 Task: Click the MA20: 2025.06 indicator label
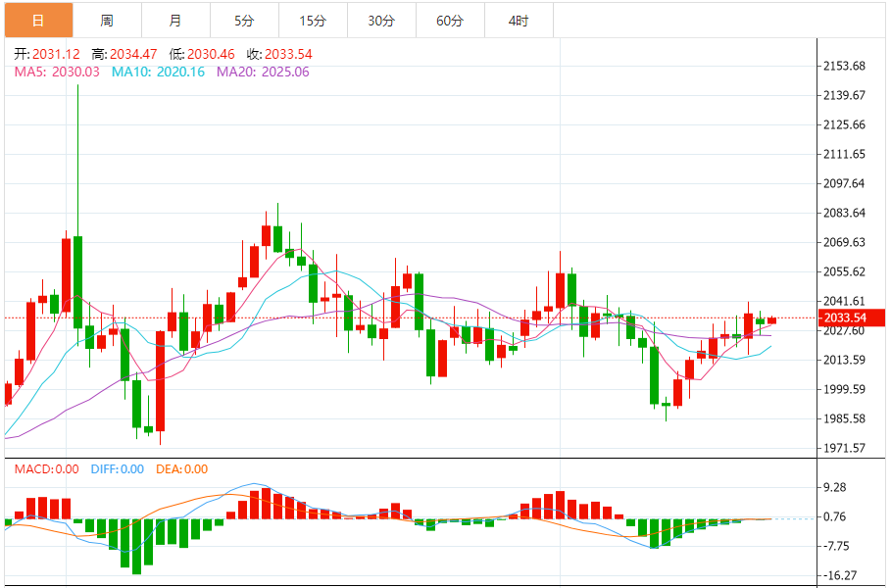(263, 73)
